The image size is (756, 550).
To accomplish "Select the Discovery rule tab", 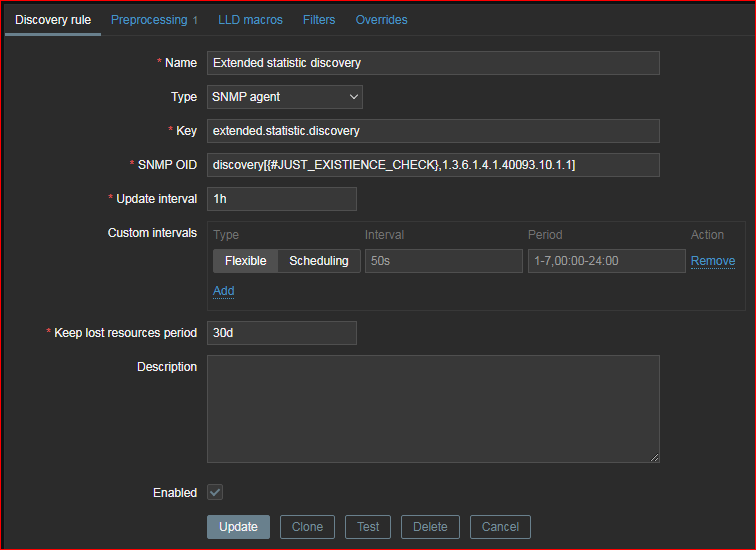I will point(52,20).
